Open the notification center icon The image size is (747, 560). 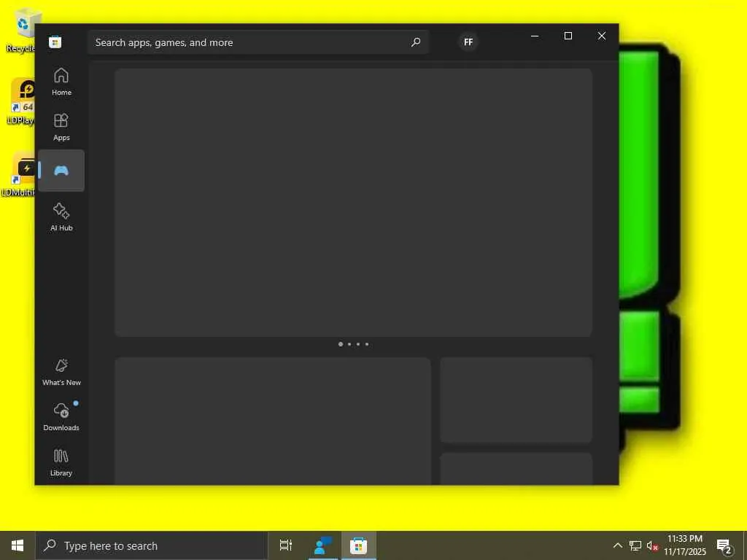(x=724, y=545)
